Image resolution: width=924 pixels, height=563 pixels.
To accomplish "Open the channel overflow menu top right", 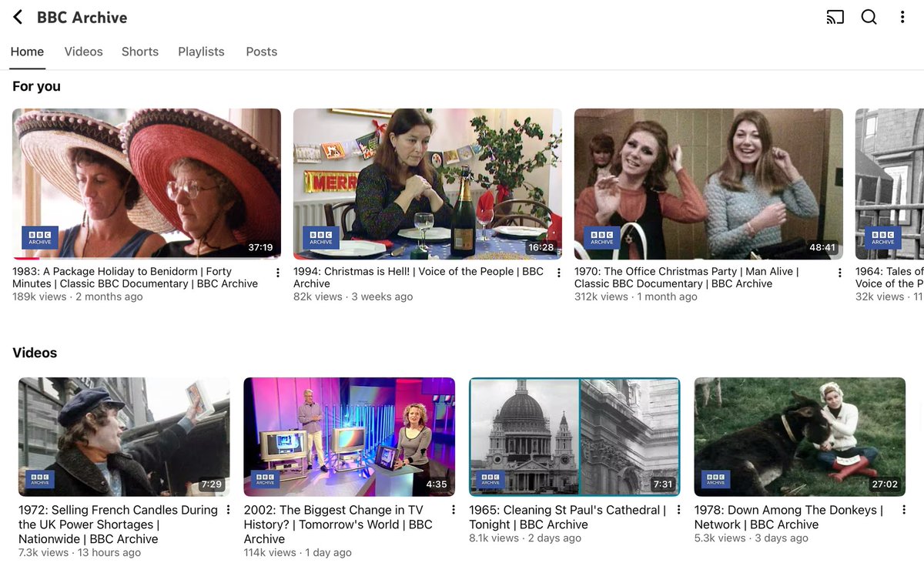I will coord(902,17).
